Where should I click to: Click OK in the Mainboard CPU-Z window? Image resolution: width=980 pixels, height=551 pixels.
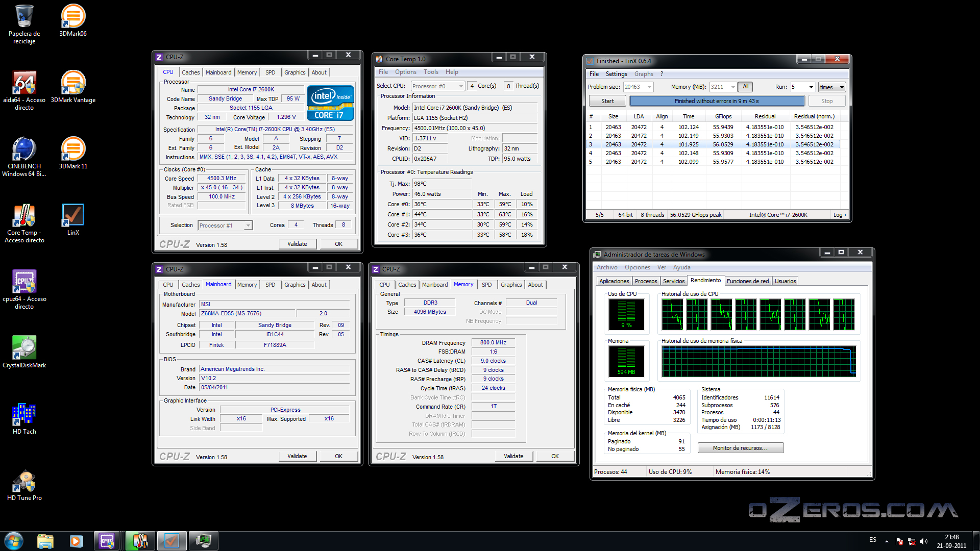click(x=338, y=456)
